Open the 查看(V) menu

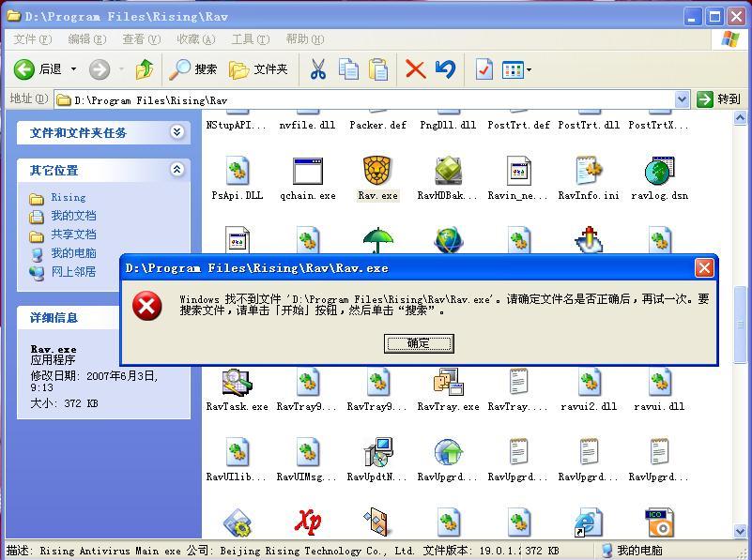point(141,39)
